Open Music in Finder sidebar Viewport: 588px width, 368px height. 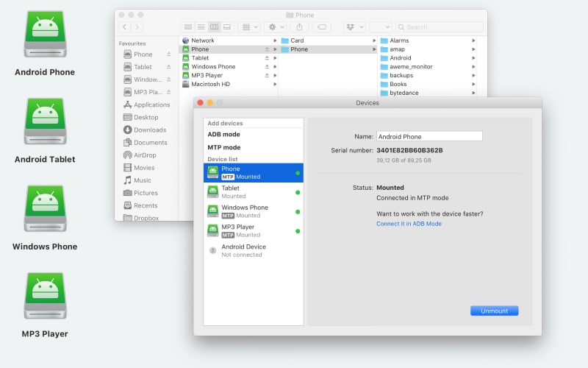click(137, 180)
